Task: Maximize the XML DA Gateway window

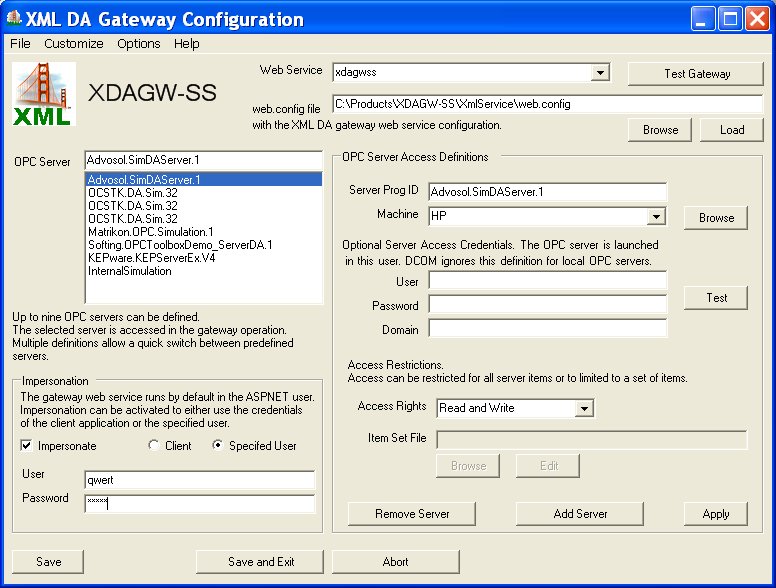Action: pyautogui.click(x=730, y=19)
